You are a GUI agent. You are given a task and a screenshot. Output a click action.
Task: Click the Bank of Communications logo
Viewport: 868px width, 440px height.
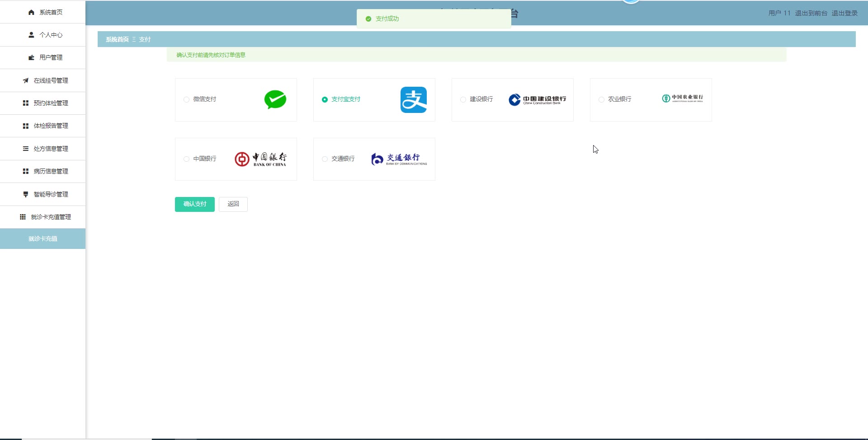coord(399,159)
